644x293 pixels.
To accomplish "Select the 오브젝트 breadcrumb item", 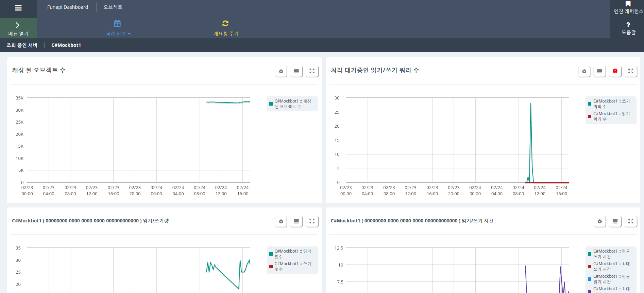I will click(113, 7).
